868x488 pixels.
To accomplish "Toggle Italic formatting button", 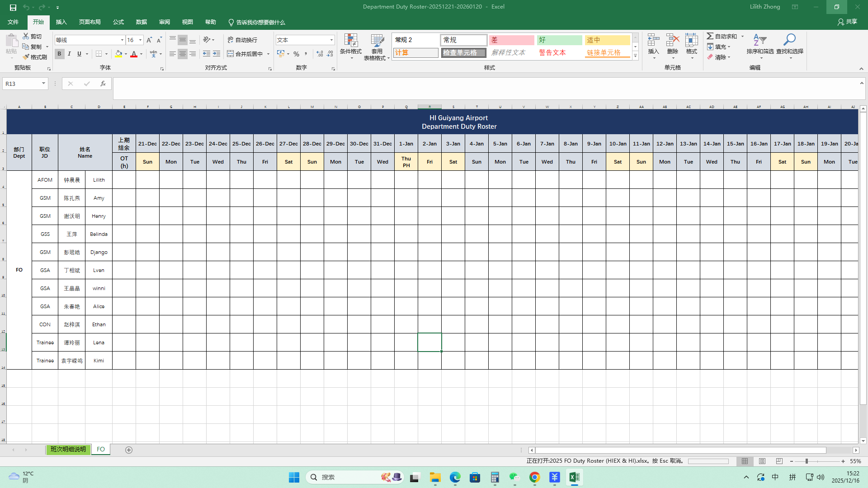I will coord(69,54).
